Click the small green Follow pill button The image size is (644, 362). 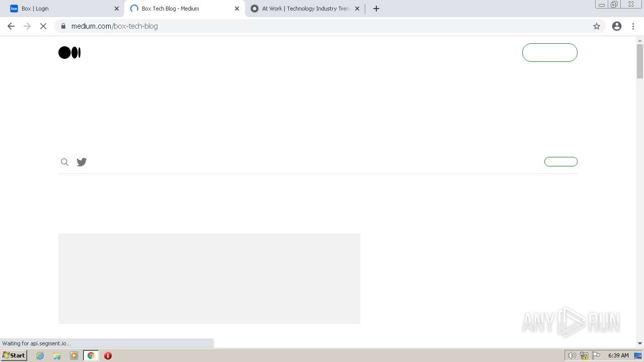click(561, 161)
